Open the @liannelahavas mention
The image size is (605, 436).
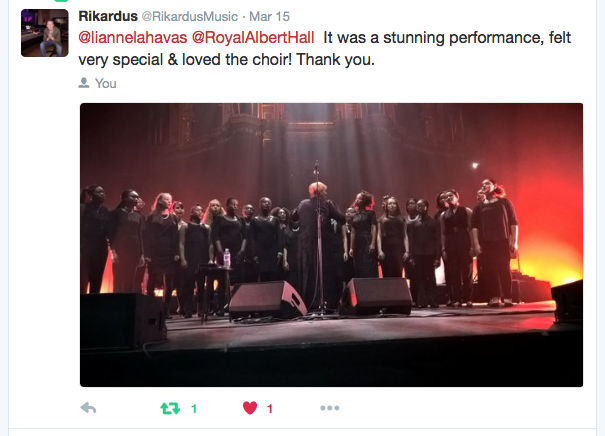(x=133, y=38)
